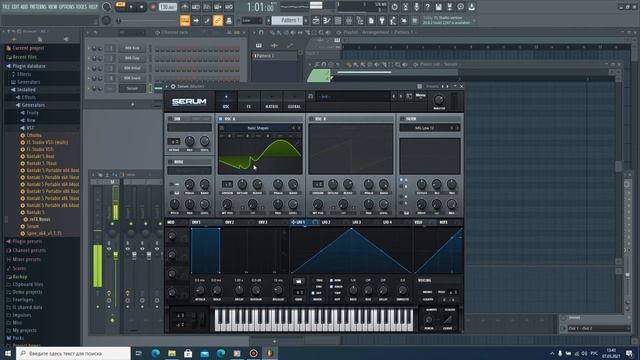Open the channel rack toolbar icon

(338, 20)
